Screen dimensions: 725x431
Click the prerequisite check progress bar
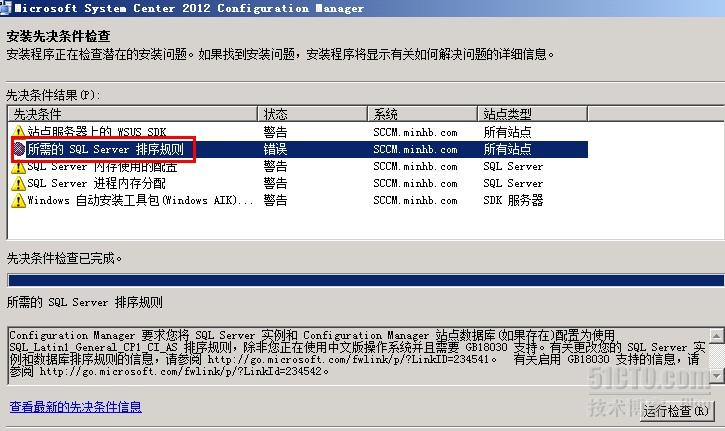tap(366, 280)
